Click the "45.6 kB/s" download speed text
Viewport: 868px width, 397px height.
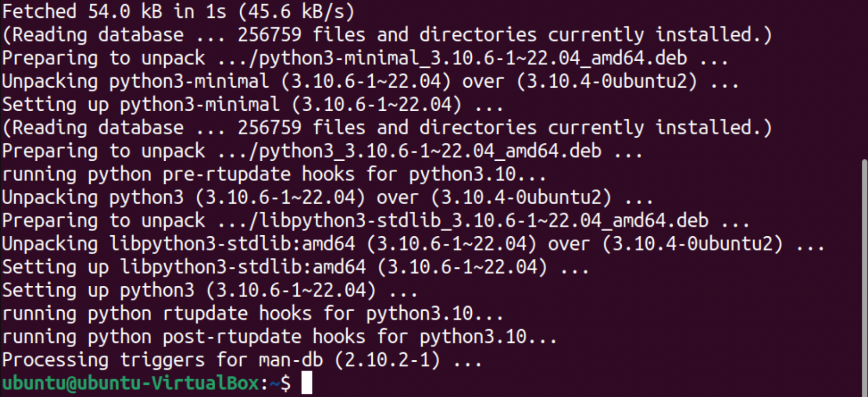pos(296,11)
